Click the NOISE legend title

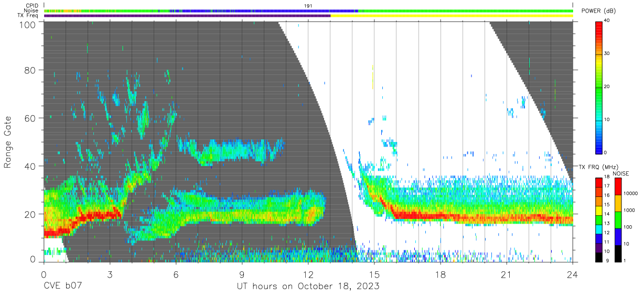point(620,173)
